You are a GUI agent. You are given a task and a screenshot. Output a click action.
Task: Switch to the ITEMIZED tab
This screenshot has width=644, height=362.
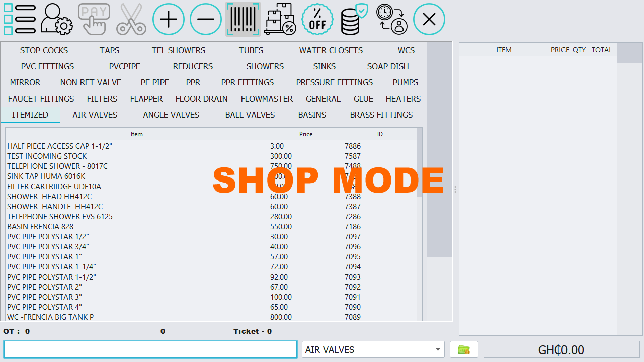(30, 115)
